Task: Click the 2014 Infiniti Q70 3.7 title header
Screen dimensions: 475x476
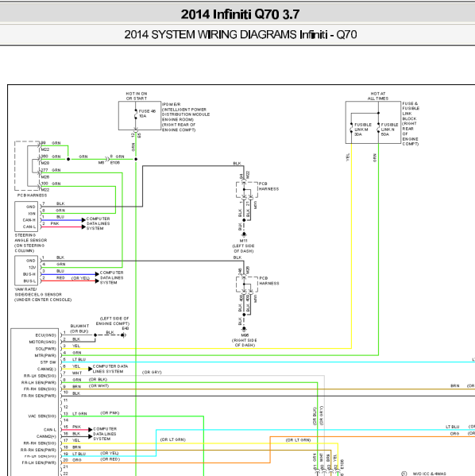Action: [240, 14]
